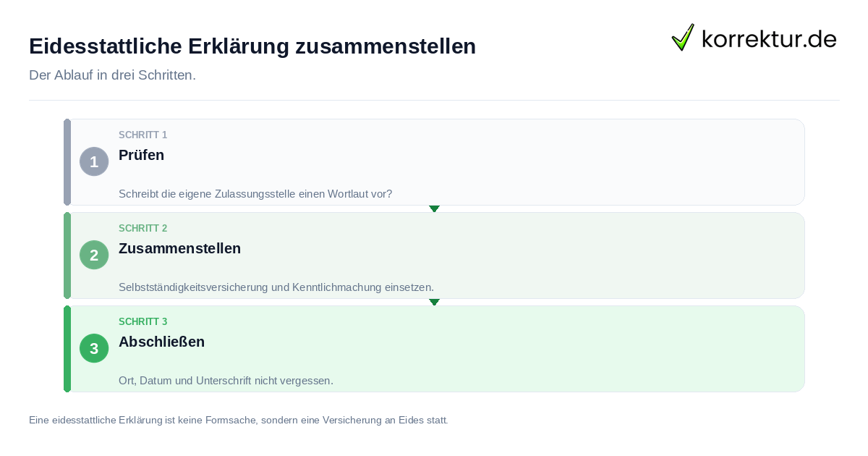Click the arrow between Prüfen and Zusammenstellen

pyautogui.click(x=434, y=208)
